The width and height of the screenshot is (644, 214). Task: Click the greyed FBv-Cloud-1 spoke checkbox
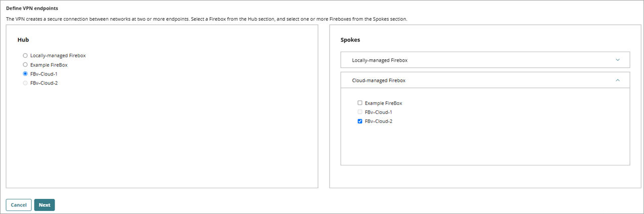click(360, 112)
